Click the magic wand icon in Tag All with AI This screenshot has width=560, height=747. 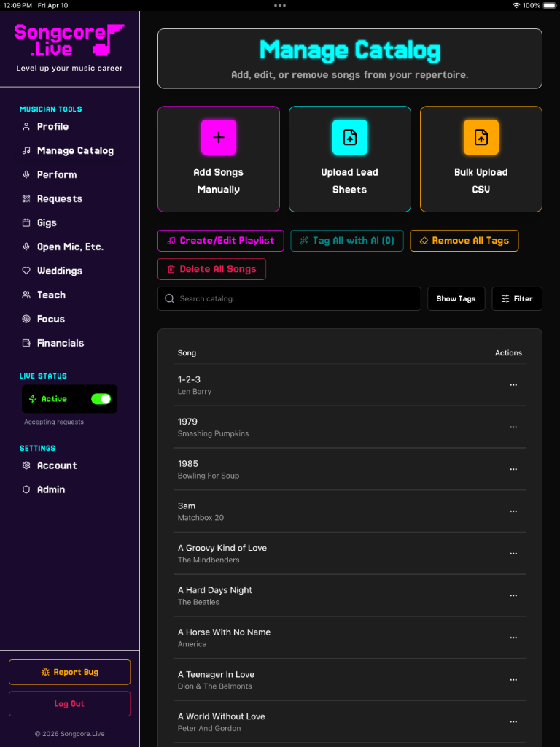point(304,241)
